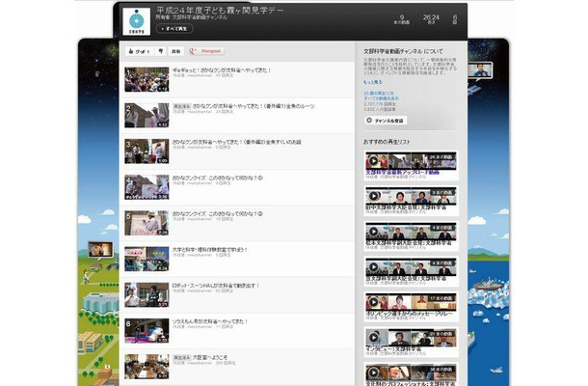The image size is (588, 386).
Task: Open playlist title 田中文部科学大臣会見
Action: [406, 207]
